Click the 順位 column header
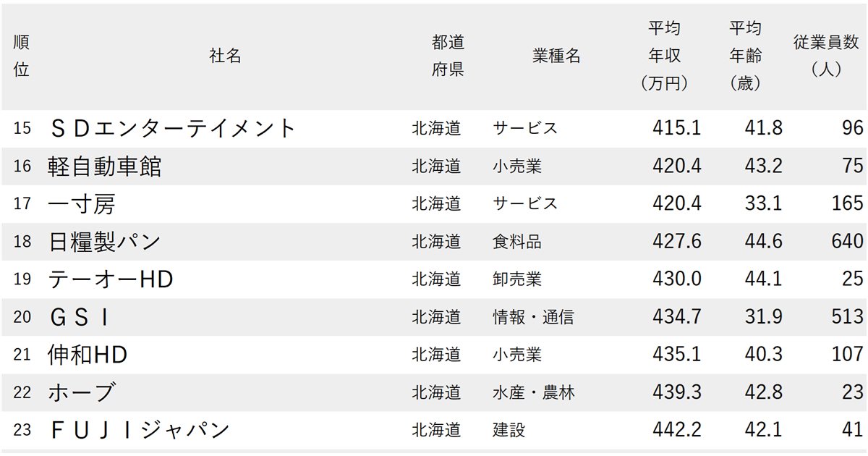The height and width of the screenshot is (456, 868). point(22,56)
